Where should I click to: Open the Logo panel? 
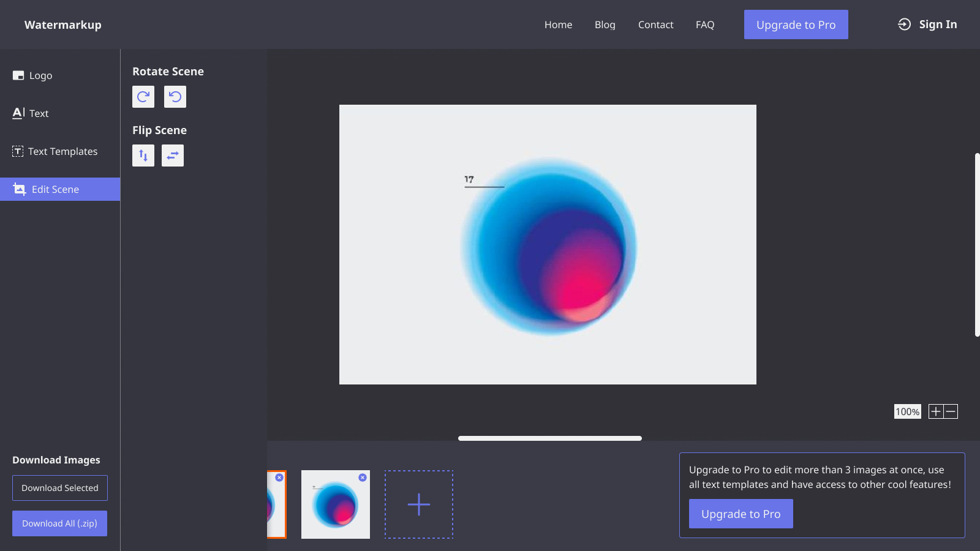[x=40, y=76]
